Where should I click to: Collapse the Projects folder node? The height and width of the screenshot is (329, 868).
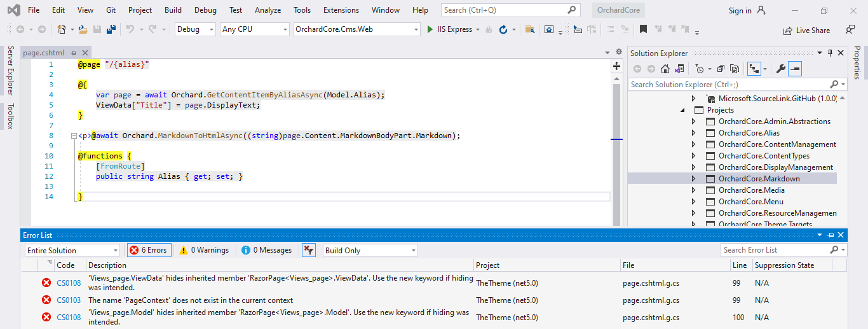(682, 110)
